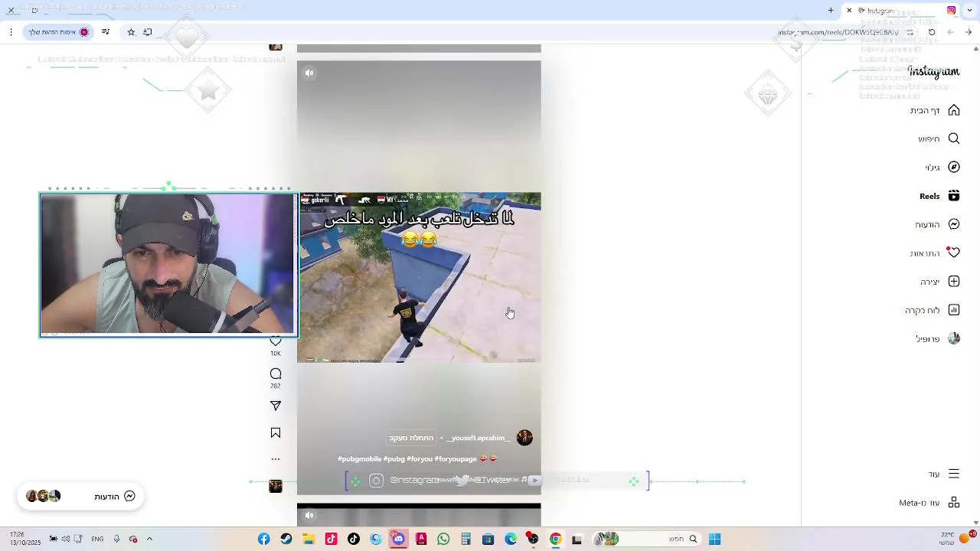Image resolution: width=980 pixels, height=551 pixels.
Task: Open comments with the 282 bubble icon
Action: pos(276,373)
